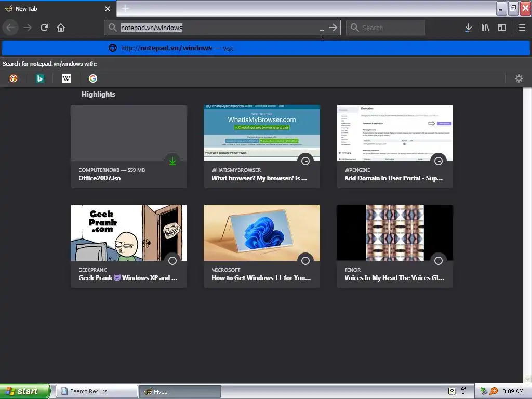
Task: Click the Search input box
Action: point(385,28)
